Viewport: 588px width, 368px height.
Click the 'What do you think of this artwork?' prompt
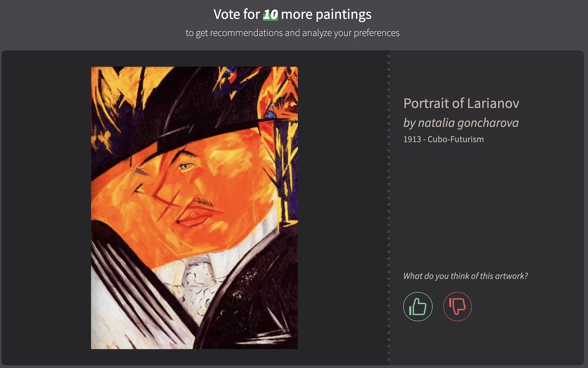[466, 276]
